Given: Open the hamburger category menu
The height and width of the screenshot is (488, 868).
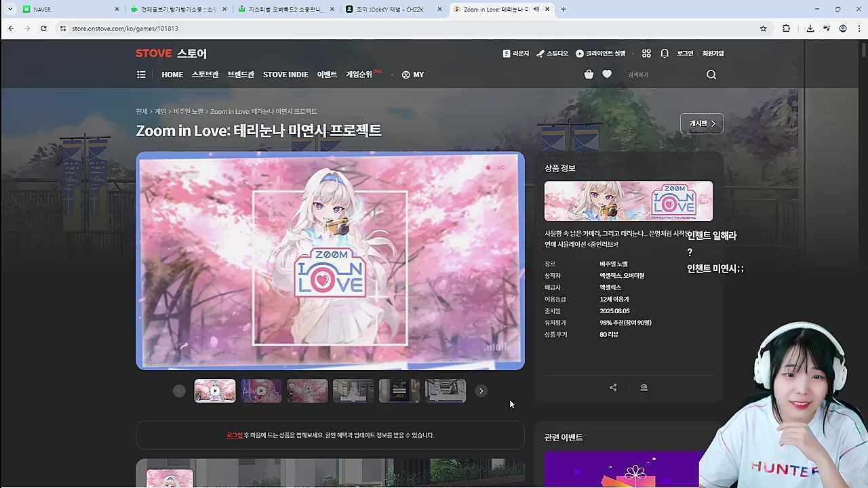Looking at the screenshot, I should point(141,75).
